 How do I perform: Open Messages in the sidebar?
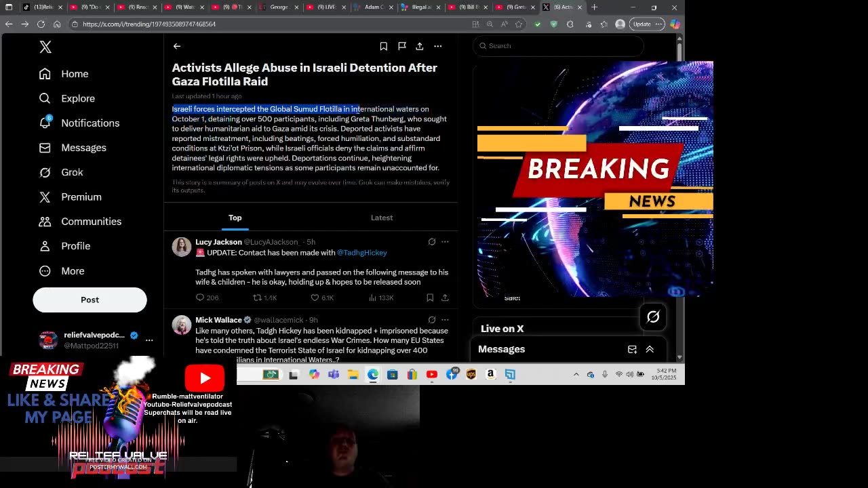point(73,148)
